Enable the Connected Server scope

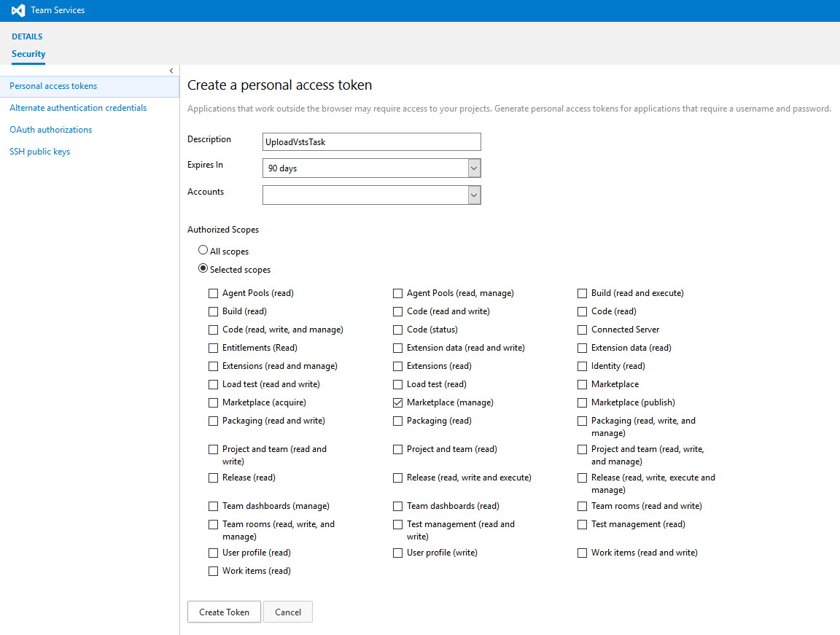point(583,330)
